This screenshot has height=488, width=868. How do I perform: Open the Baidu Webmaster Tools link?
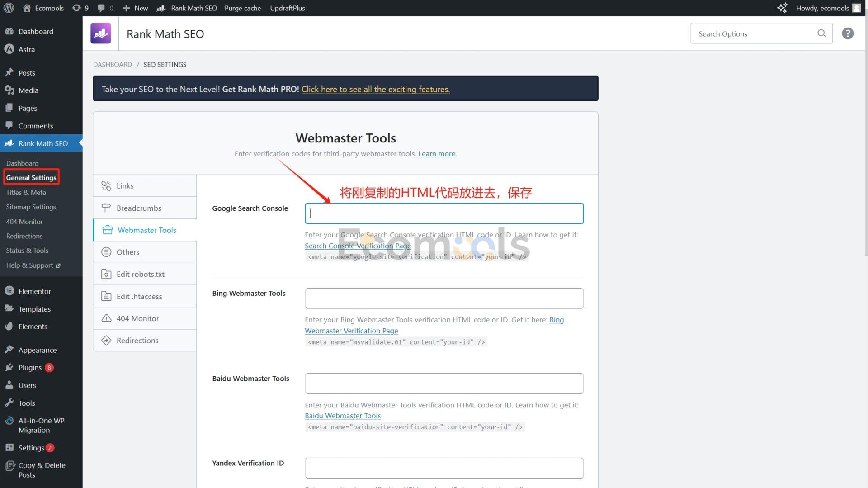pyautogui.click(x=343, y=416)
